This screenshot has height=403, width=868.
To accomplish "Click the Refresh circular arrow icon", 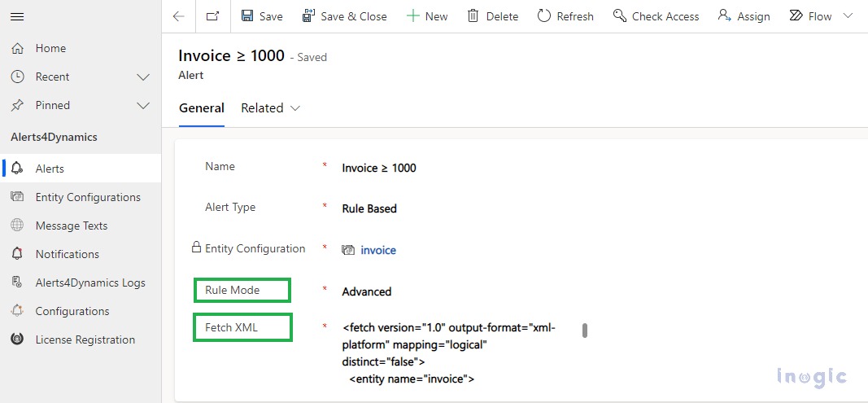I will [544, 16].
